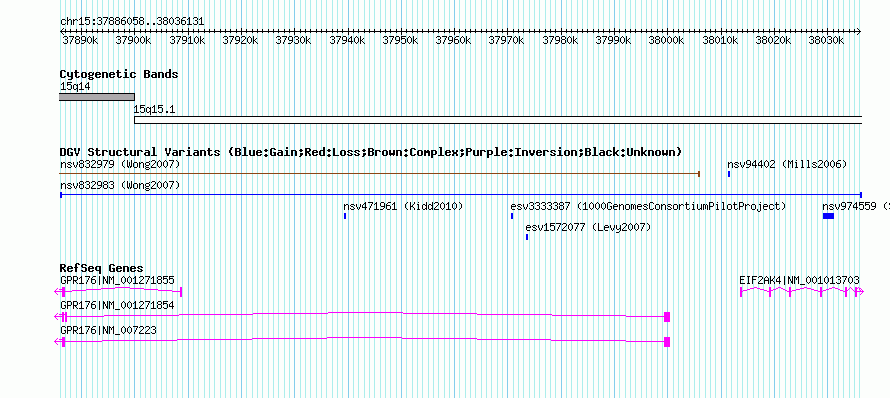
Task: Select the GPR176 NM_001271854 transcript label
Action: click(x=117, y=305)
